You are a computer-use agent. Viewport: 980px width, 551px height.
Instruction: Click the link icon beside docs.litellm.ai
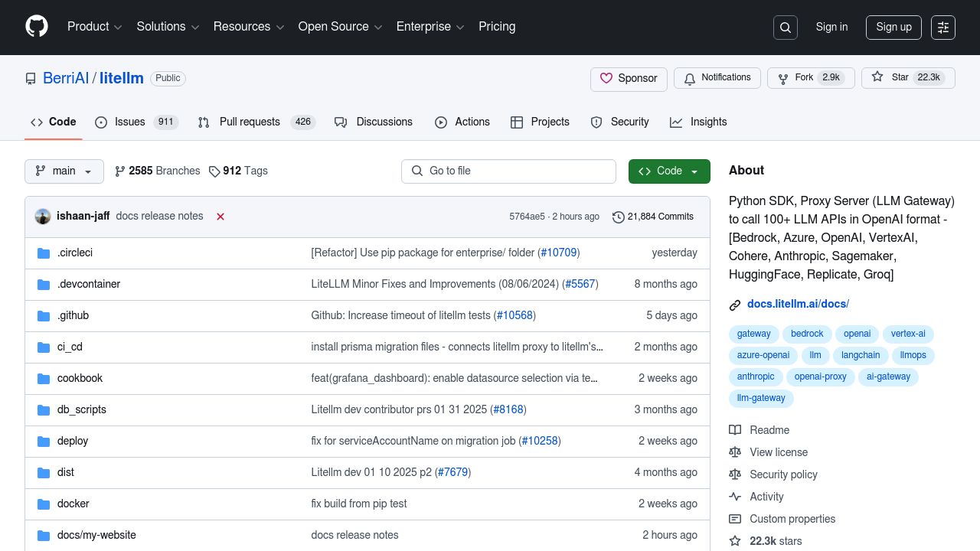735,305
